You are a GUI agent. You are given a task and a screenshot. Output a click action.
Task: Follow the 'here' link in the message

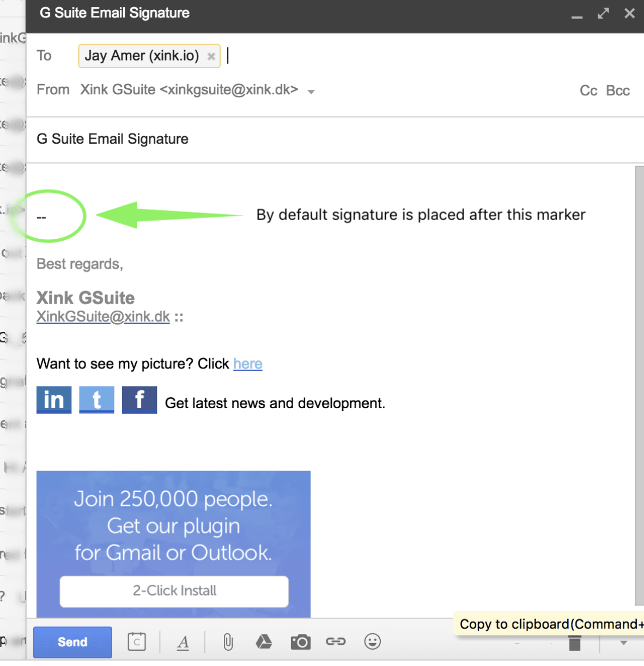(247, 364)
